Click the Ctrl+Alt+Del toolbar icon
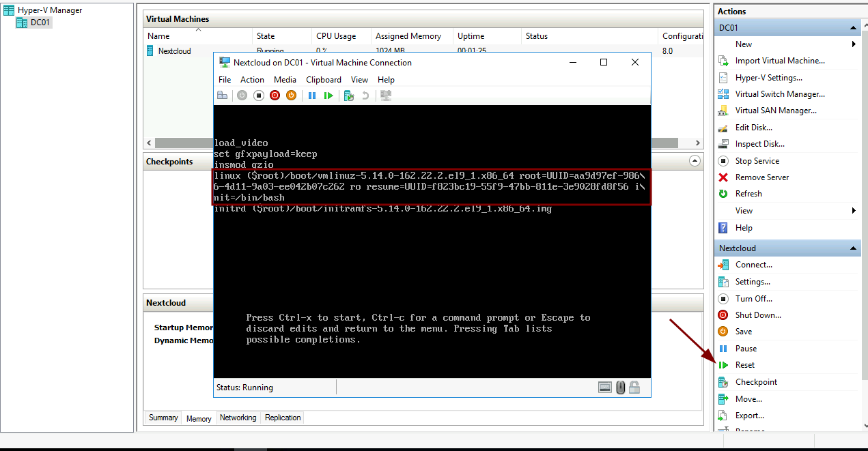Viewport: 868px width, 451px height. coord(223,96)
